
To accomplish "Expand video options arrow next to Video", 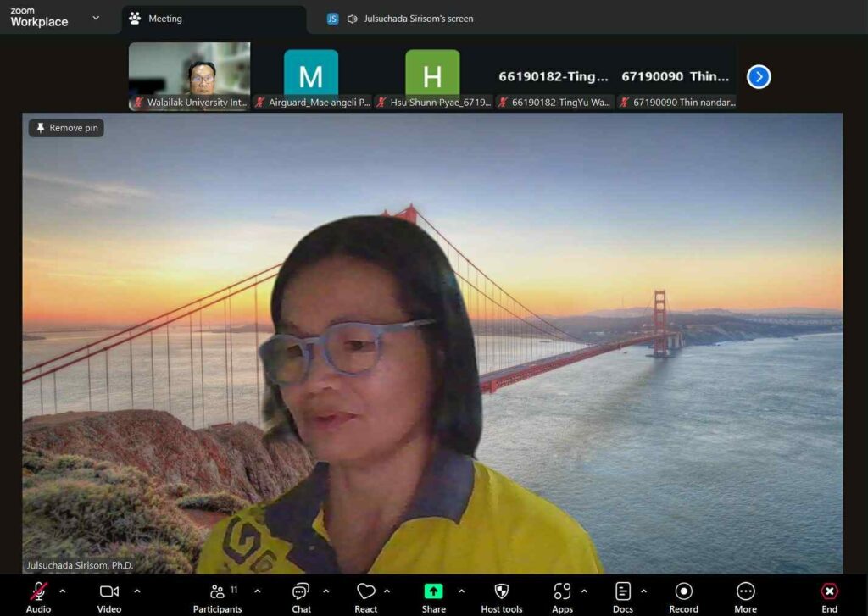I will pos(137,591).
